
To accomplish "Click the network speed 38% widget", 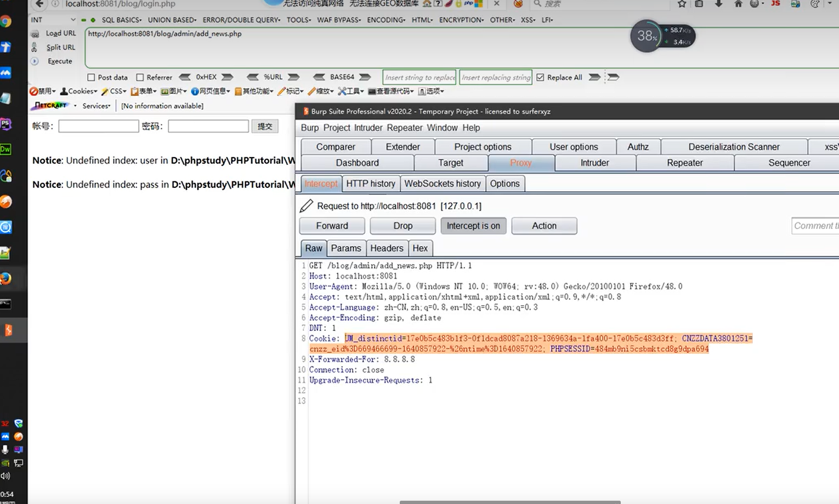I will click(x=662, y=36).
